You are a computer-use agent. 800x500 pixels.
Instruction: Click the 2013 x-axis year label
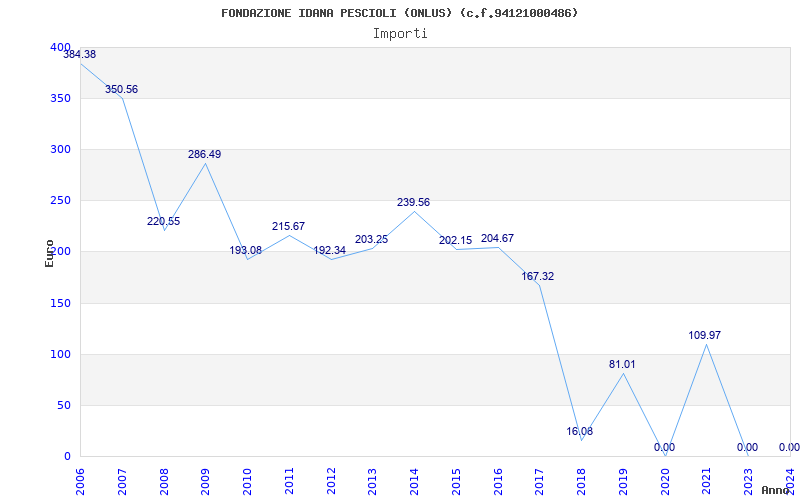point(373,482)
